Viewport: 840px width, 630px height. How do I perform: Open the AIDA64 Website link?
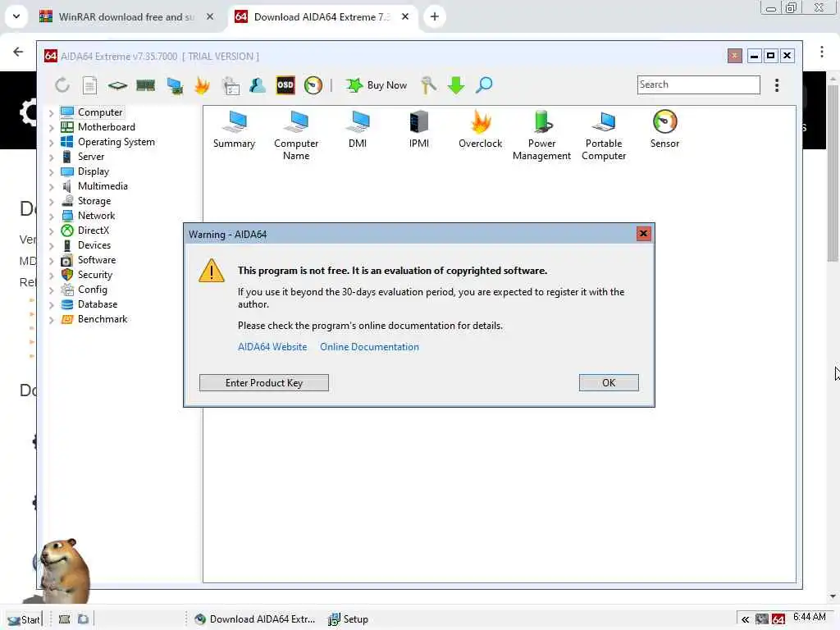coord(272,347)
